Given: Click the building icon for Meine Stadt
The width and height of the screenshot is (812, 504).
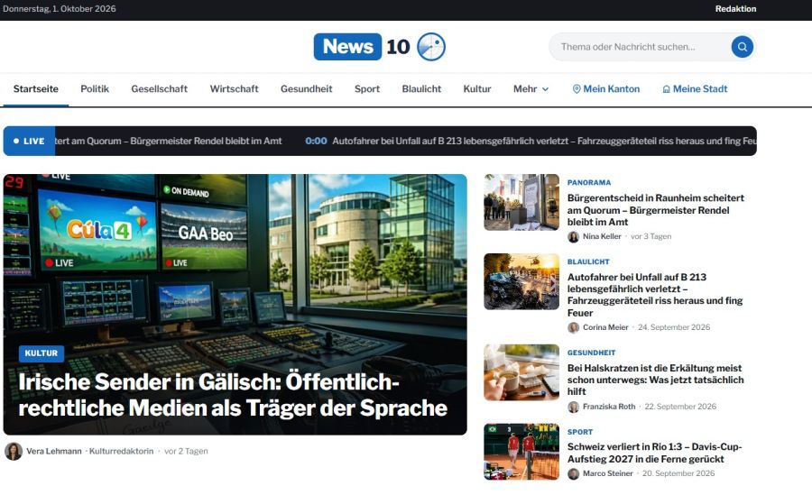Looking at the screenshot, I should click(x=667, y=89).
